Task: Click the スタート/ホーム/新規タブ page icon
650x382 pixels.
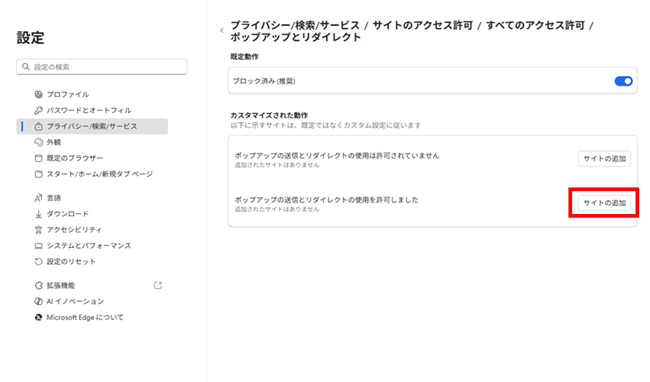Action: (x=39, y=174)
